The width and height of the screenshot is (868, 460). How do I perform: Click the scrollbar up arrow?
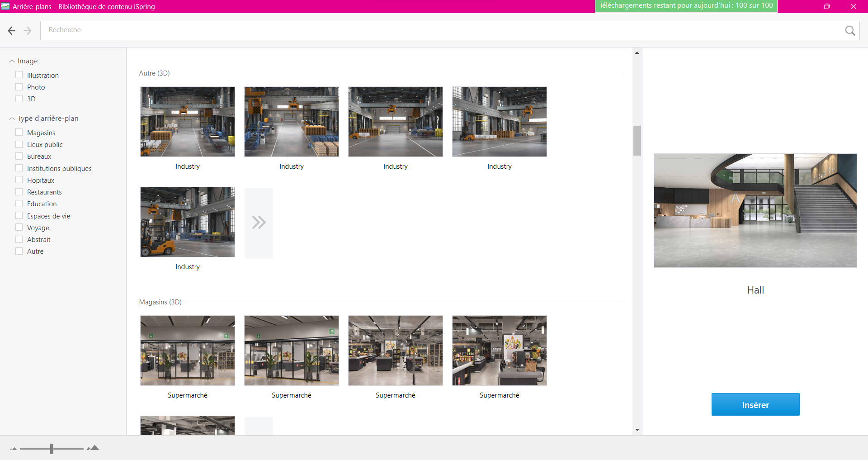click(x=637, y=53)
